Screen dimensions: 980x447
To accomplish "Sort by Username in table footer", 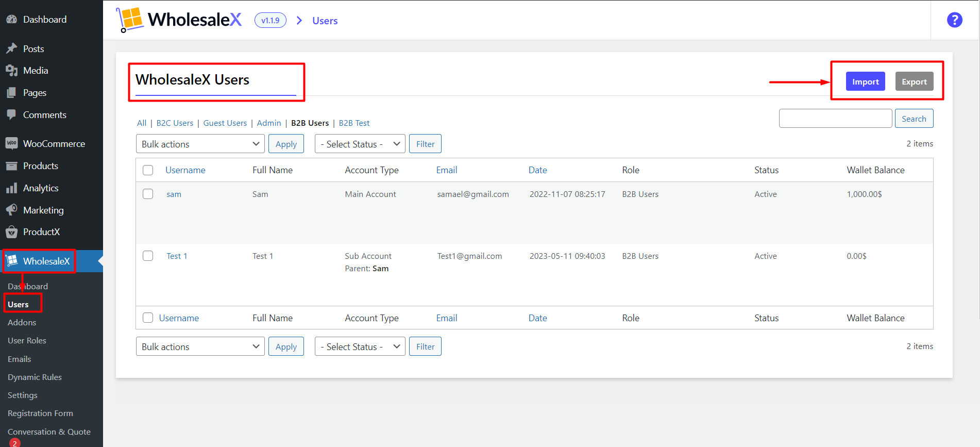I will click(179, 318).
